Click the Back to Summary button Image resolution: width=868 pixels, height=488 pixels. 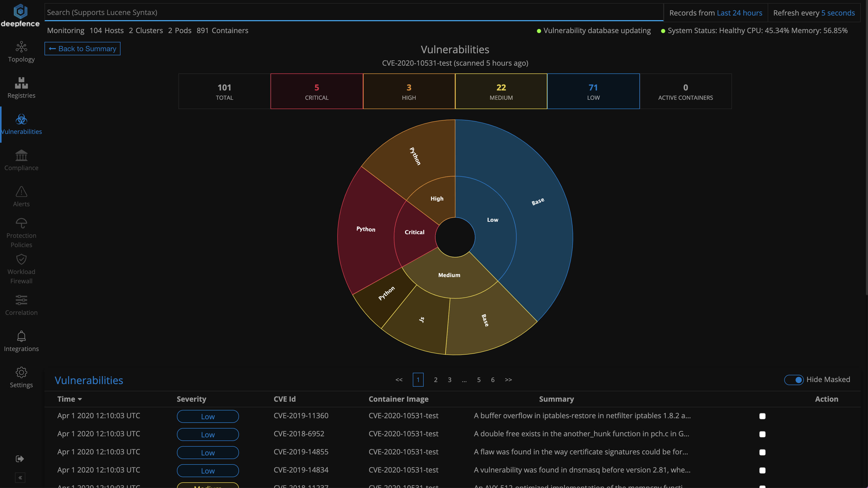82,49
